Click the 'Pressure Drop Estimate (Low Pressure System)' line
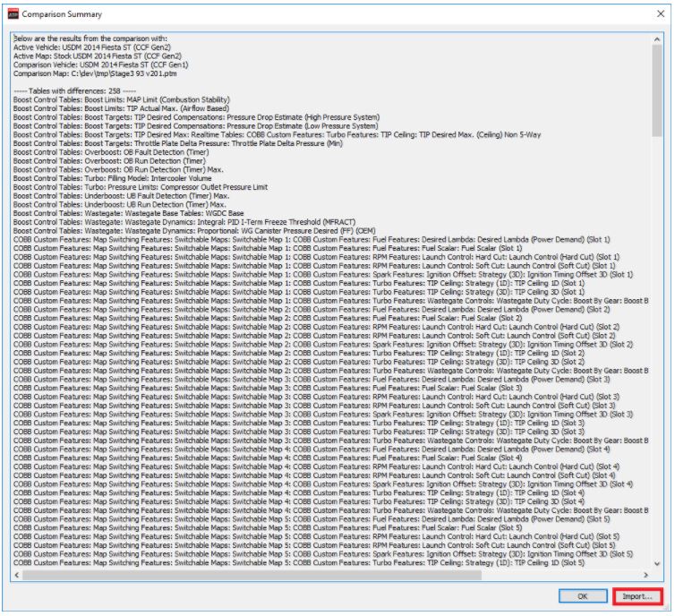The width and height of the screenshot is (675, 616). pyautogui.click(x=196, y=125)
